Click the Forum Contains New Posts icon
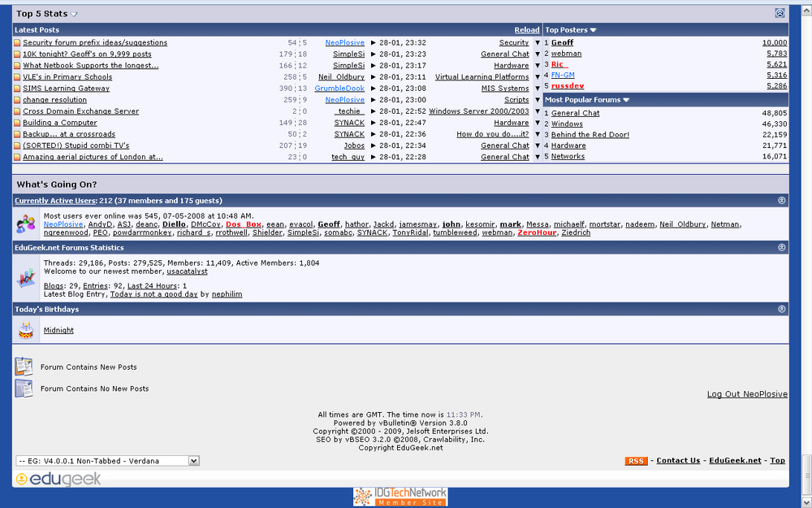Image resolution: width=812 pixels, height=508 pixels. coord(24,367)
